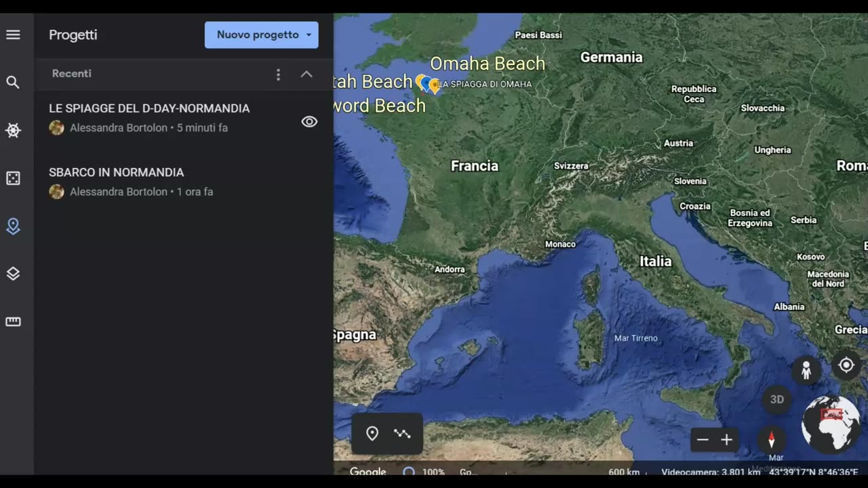The height and width of the screenshot is (488, 868).
Task: Click the Serbia map label
Action: (804, 220)
